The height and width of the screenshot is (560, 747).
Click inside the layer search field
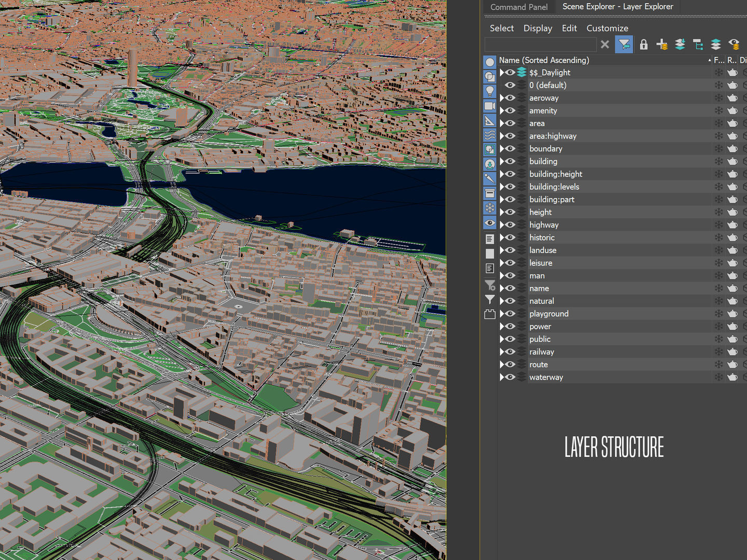coord(539,45)
